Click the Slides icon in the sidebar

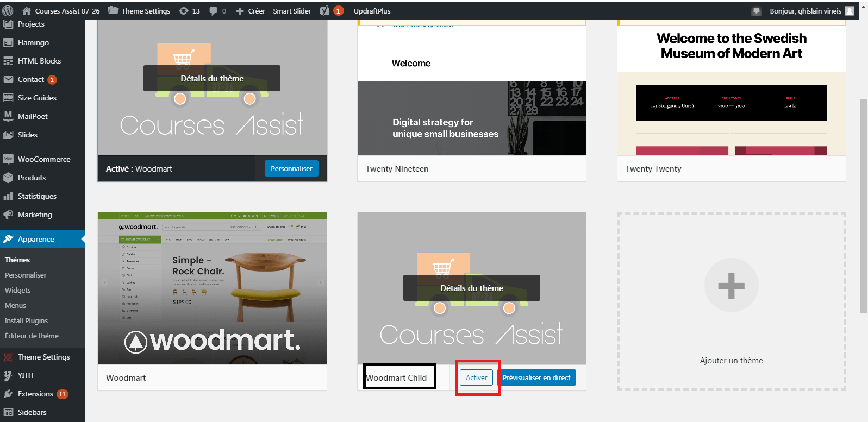tap(8, 135)
